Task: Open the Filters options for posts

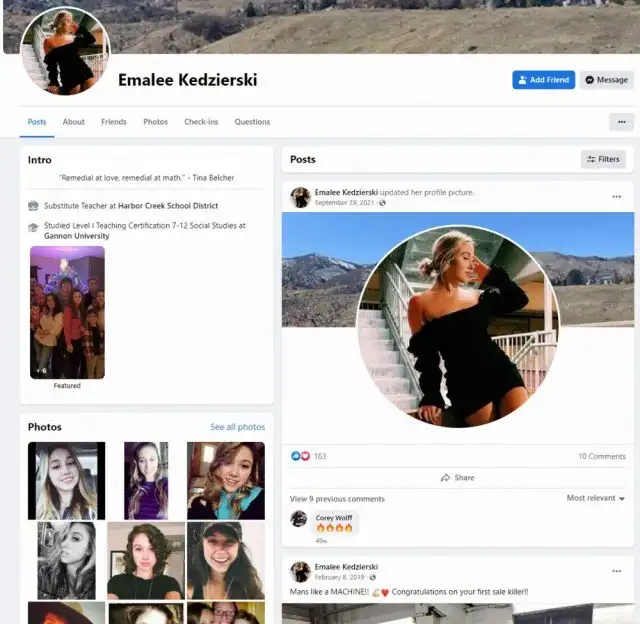Action: 603,159
